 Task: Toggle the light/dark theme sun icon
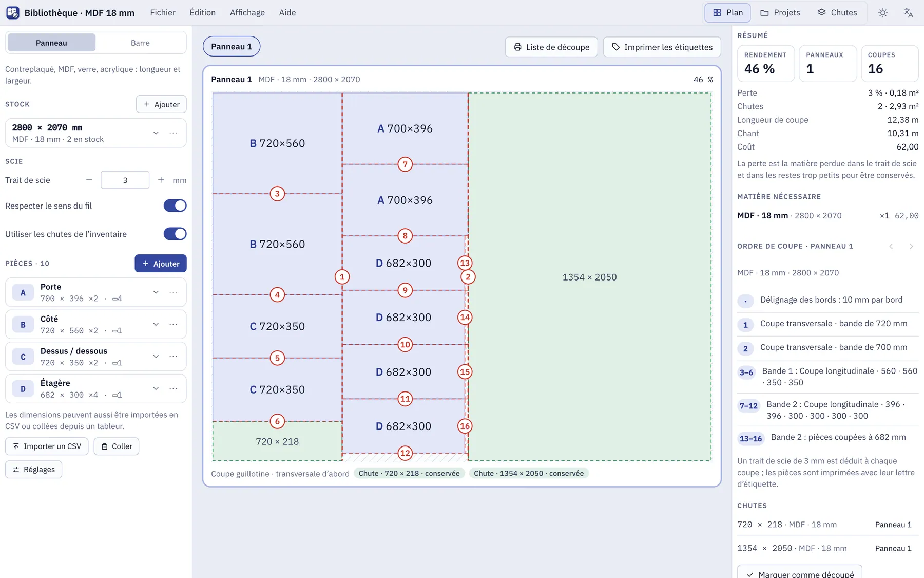(x=883, y=13)
